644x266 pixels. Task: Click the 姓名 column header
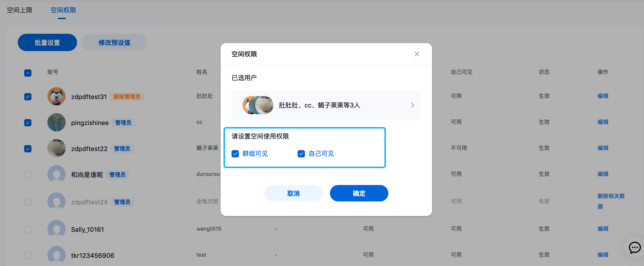[x=202, y=72]
